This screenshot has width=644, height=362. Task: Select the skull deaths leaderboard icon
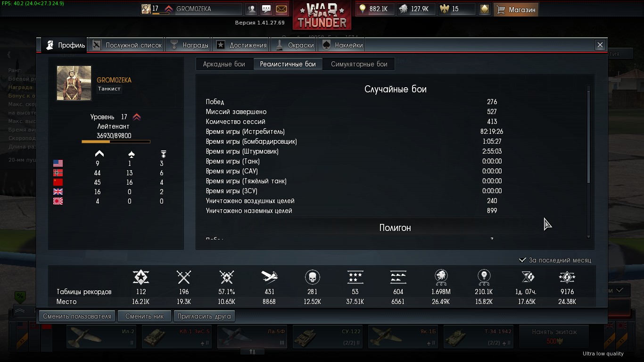click(312, 277)
